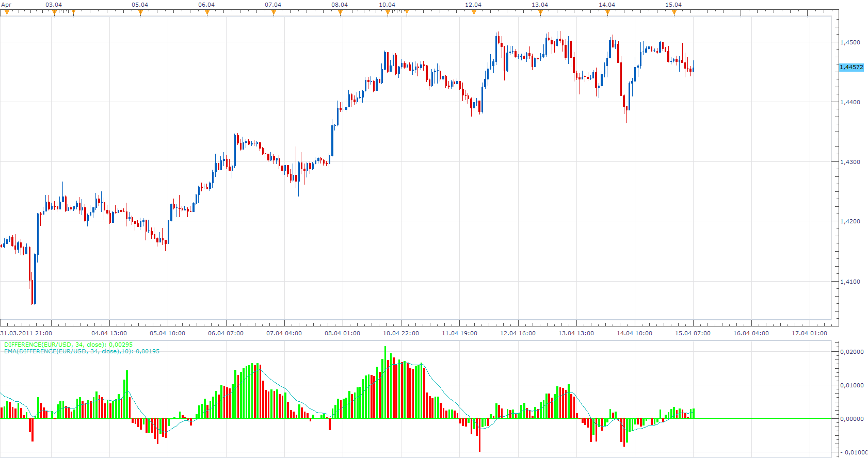Click the 12.04 16:00 time axis label
This screenshot has height=458, width=868.
pos(518,333)
